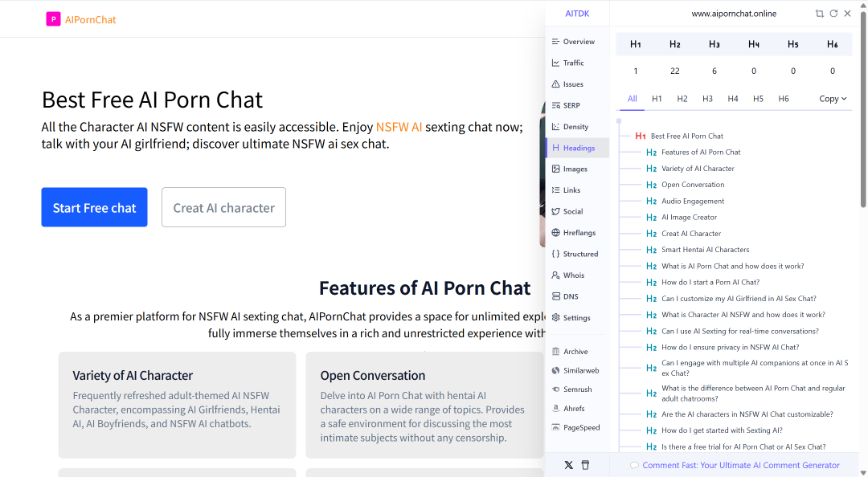Click the Open Conversation feature card
This screenshot has width=868, height=477.
click(x=424, y=405)
